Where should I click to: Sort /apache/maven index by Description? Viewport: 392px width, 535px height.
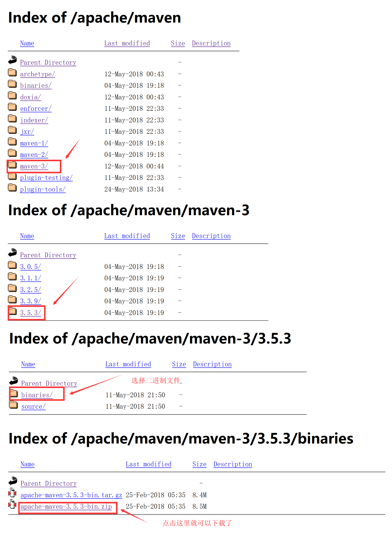[x=211, y=43]
